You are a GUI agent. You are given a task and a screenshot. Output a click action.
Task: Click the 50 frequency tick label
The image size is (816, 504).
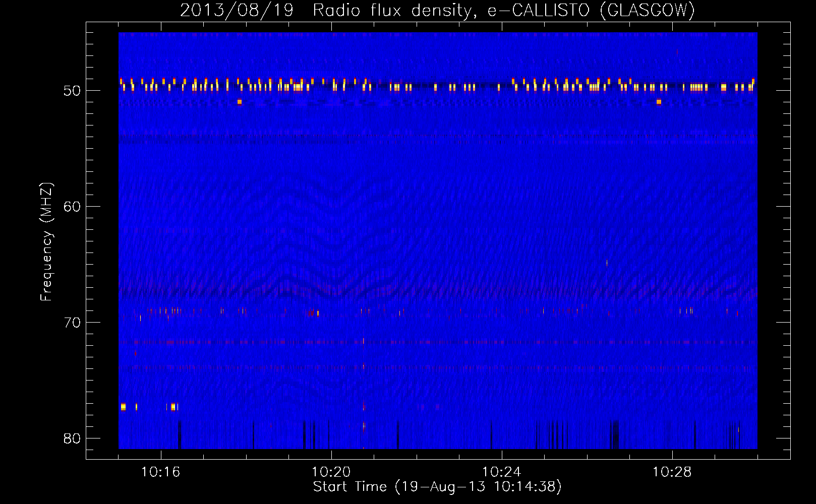(72, 91)
